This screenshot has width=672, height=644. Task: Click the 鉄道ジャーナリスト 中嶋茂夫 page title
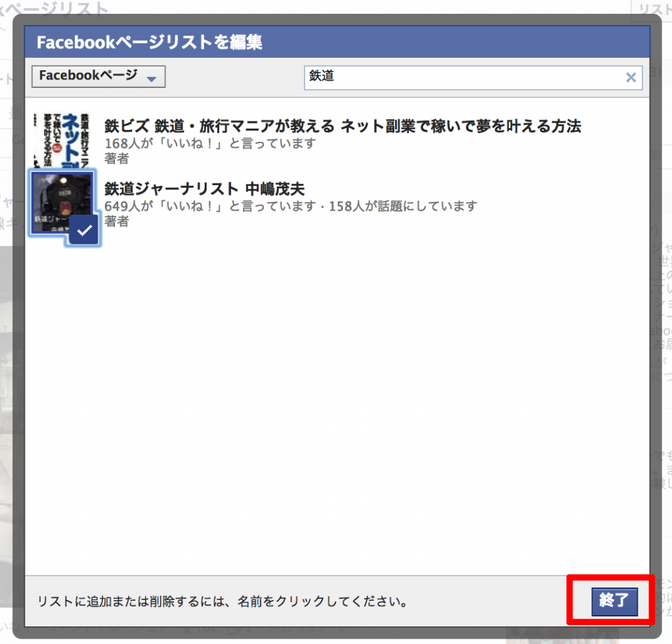point(205,189)
